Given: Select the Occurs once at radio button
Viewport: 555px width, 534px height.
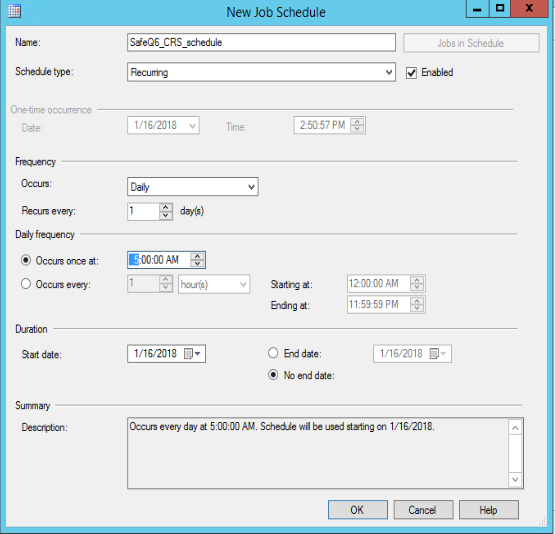Looking at the screenshot, I should click(26, 260).
